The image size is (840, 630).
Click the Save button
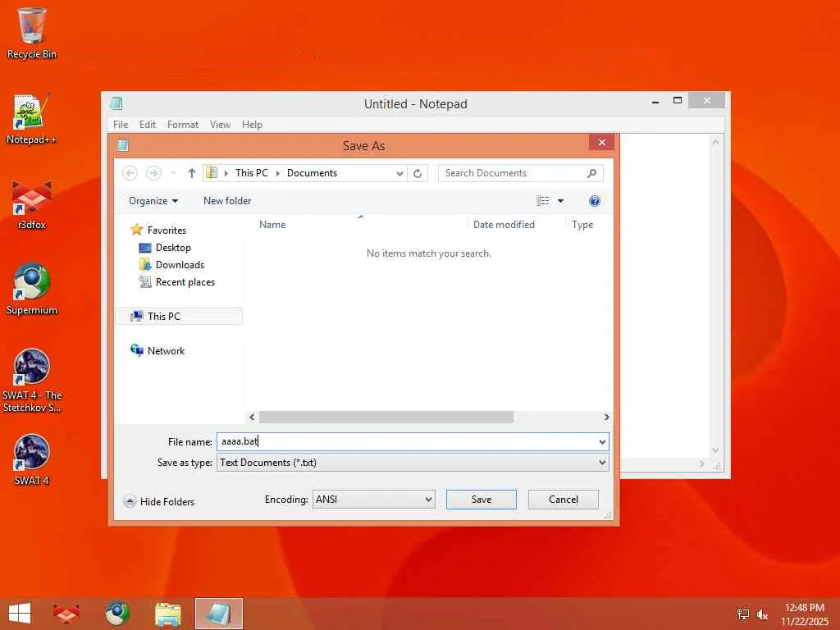[481, 500]
